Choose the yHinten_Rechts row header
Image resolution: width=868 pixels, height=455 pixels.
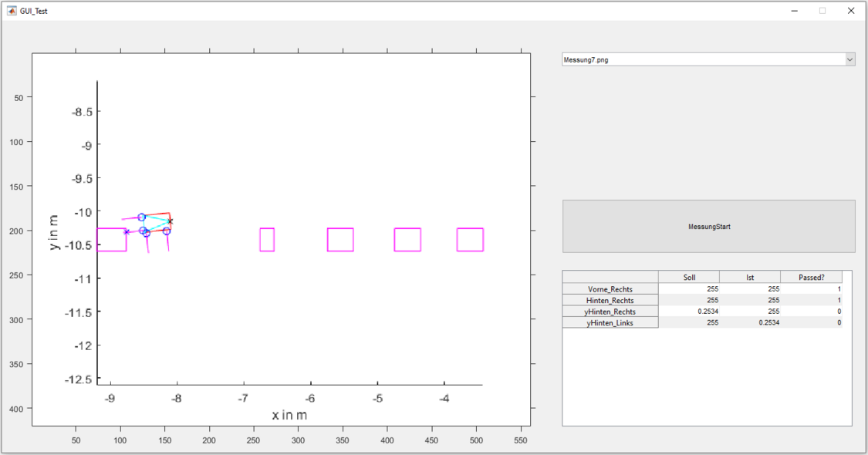point(610,312)
